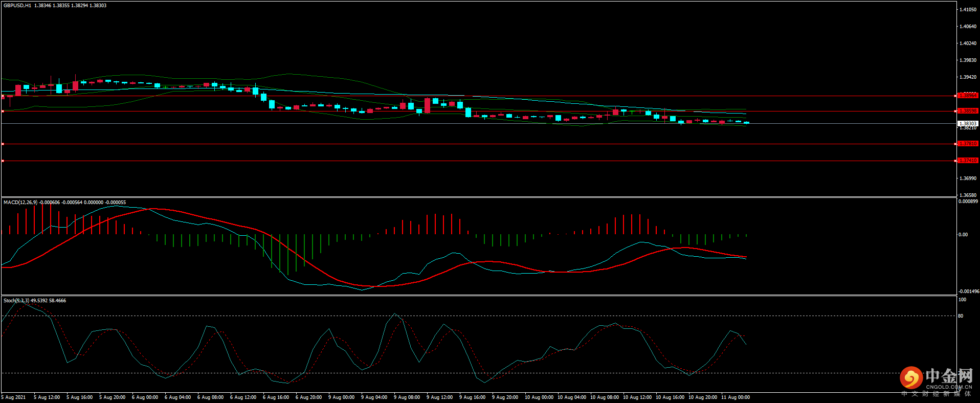Click the 1.38964 red price level tag

[967, 96]
